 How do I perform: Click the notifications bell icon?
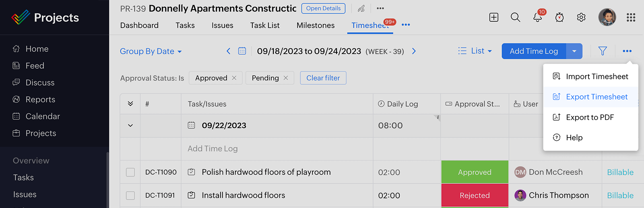pos(537,17)
